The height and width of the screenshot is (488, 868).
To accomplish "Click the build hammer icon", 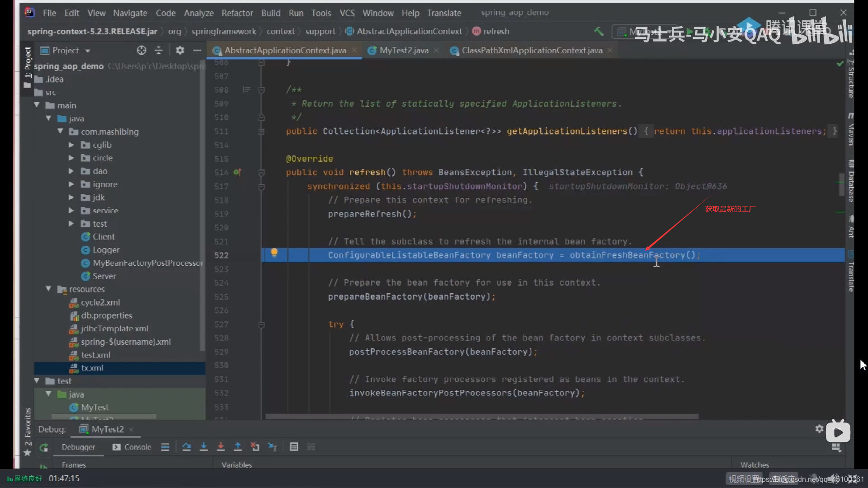I will coord(599,31).
